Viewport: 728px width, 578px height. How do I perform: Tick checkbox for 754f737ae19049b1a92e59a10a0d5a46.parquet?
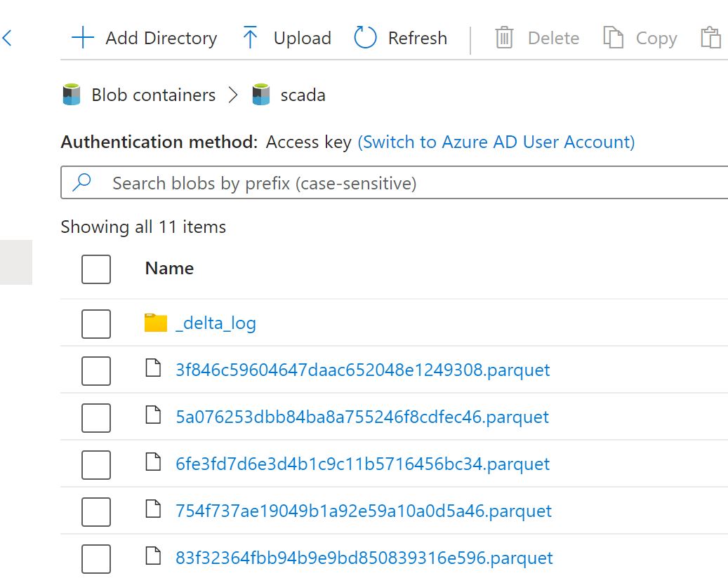pyautogui.click(x=96, y=511)
